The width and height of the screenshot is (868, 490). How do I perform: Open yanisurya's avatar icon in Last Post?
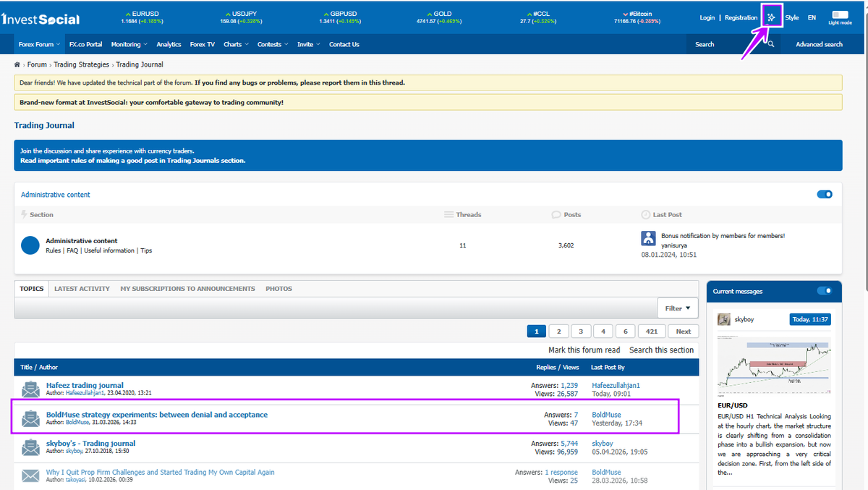648,239
